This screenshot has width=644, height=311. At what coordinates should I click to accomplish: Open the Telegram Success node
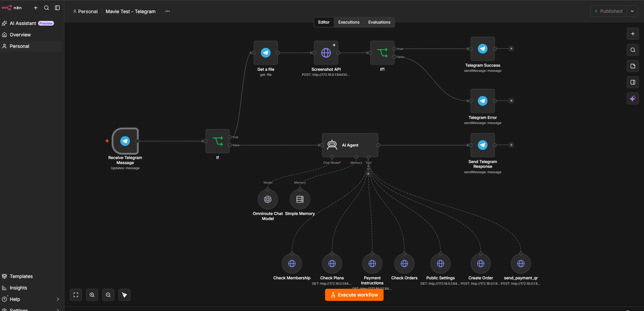coord(482,49)
